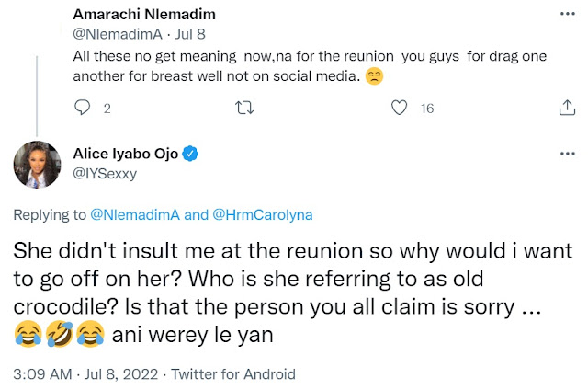The image size is (588, 390).
Task: Like Amarachi's tweet with the heart icon
Action: coord(399,108)
